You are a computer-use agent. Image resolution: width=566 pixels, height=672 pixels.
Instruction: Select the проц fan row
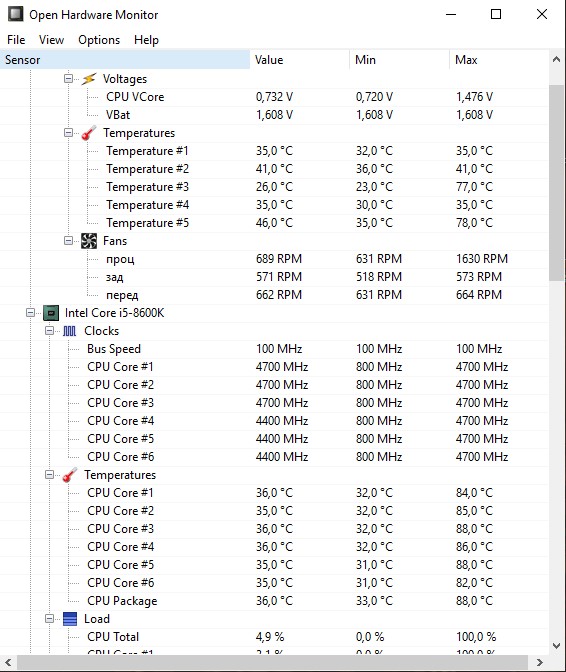274,259
